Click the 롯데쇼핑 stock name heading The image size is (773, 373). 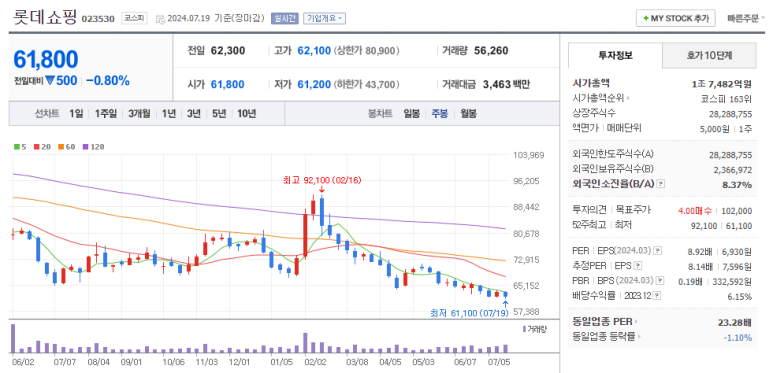coord(45,17)
